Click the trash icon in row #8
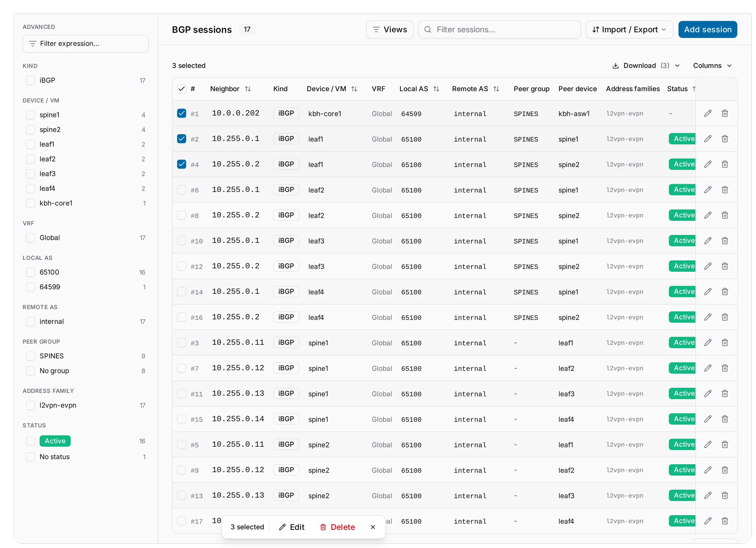Image resolution: width=756 pixels, height=548 pixels. 725,215
